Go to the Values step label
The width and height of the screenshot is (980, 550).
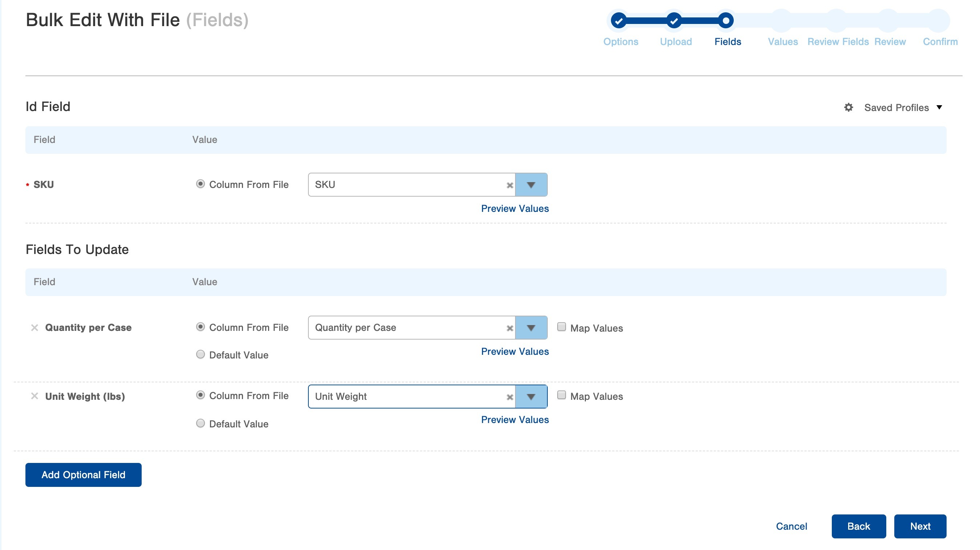782,42
